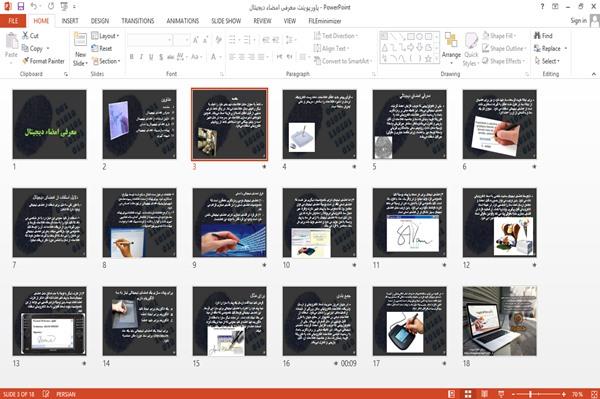Click Reset slide icon
600x399 pixels.
coord(95,48)
